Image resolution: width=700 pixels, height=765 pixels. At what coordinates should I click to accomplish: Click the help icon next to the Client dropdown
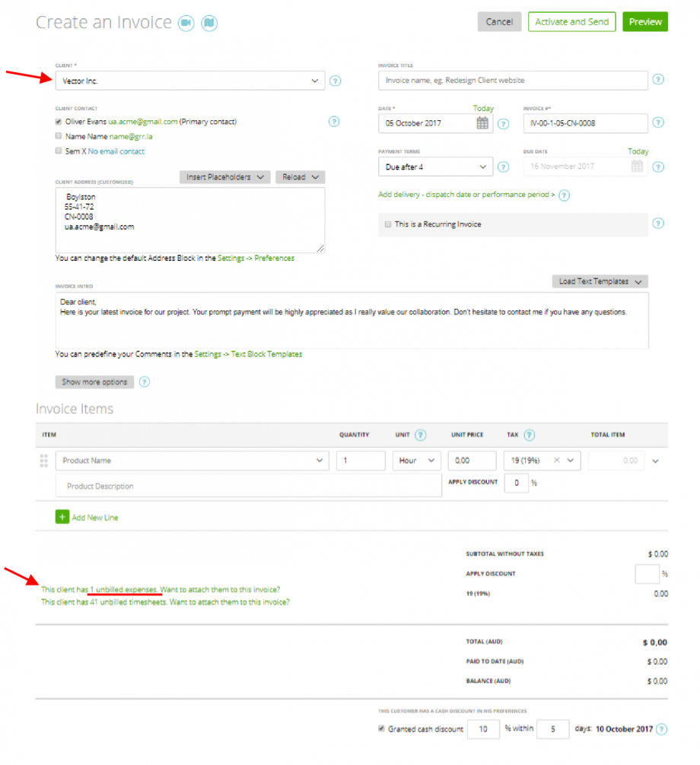click(x=335, y=81)
